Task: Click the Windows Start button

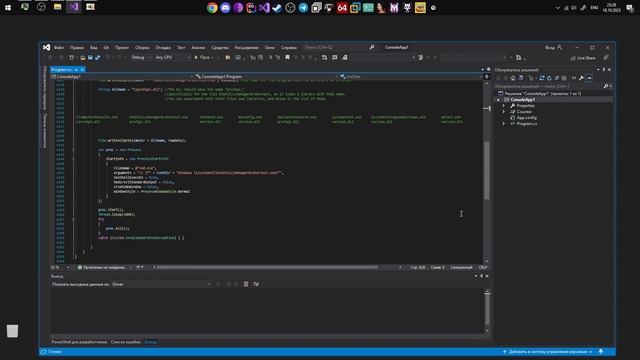Action: (x=8, y=7)
